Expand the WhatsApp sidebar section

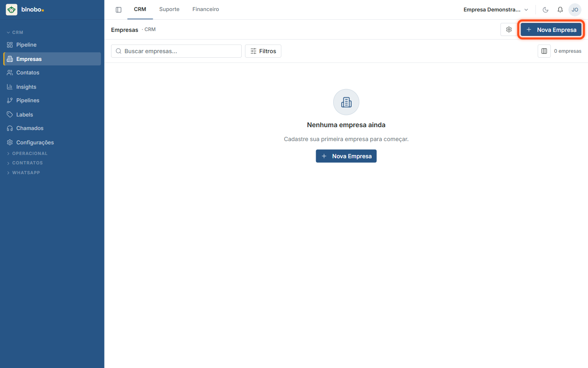coord(23,173)
